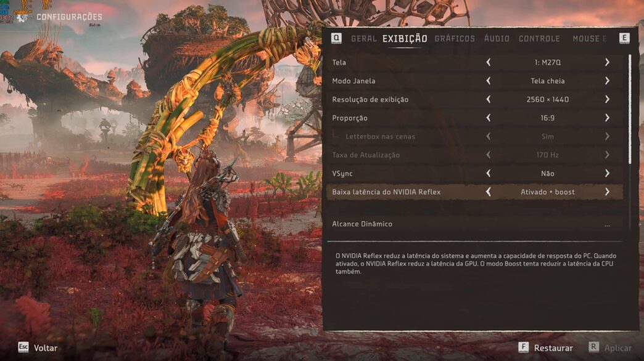Viewport: 644px width, 361px height.
Task: Click the settings list vertical scrollbar
Action: pyautogui.click(x=630, y=110)
